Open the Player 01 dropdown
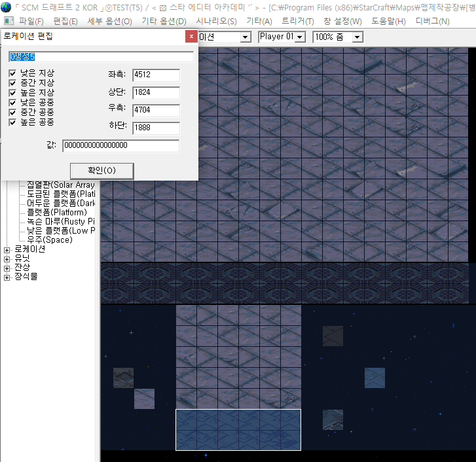 click(x=300, y=37)
